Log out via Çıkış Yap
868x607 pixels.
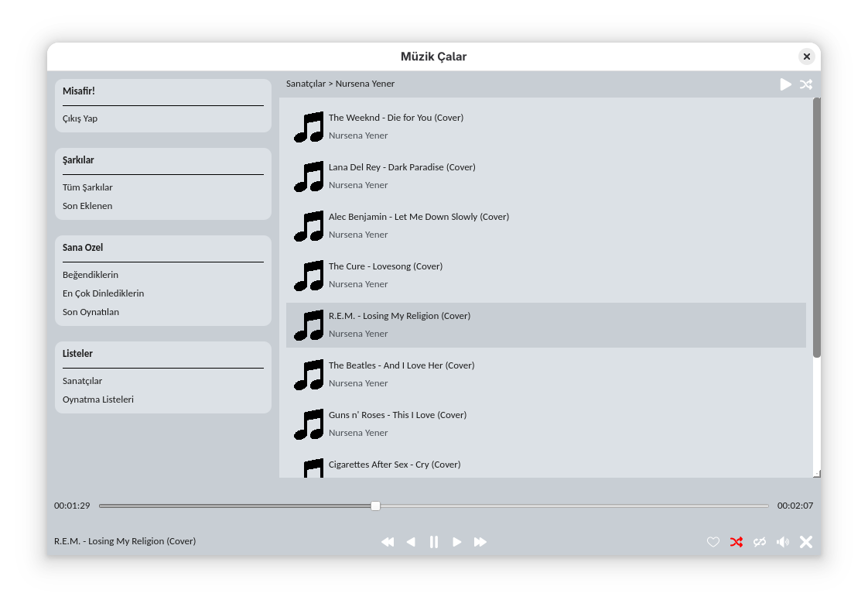tap(80, 118)
